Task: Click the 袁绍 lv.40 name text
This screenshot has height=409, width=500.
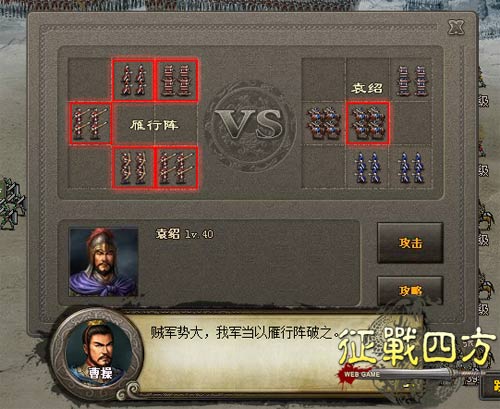Action: [x=184, y=234]
